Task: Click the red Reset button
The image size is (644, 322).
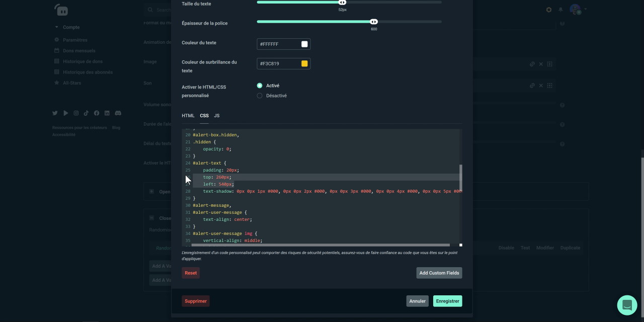Action: (x=191, y=273)
